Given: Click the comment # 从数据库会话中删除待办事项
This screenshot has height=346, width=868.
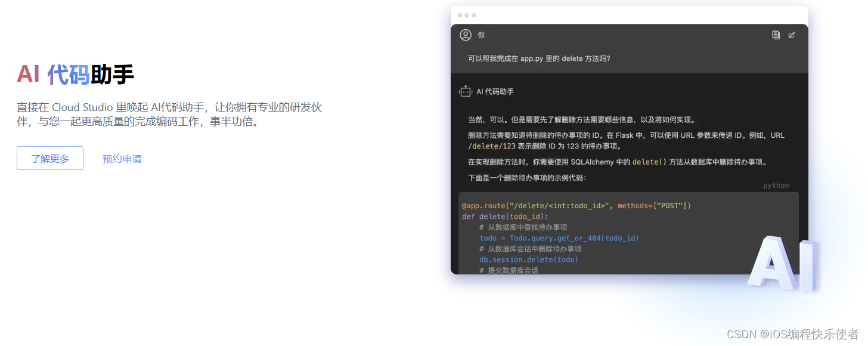Looking at the screenshot, I should pyautogui.click(x=530, y=249).
